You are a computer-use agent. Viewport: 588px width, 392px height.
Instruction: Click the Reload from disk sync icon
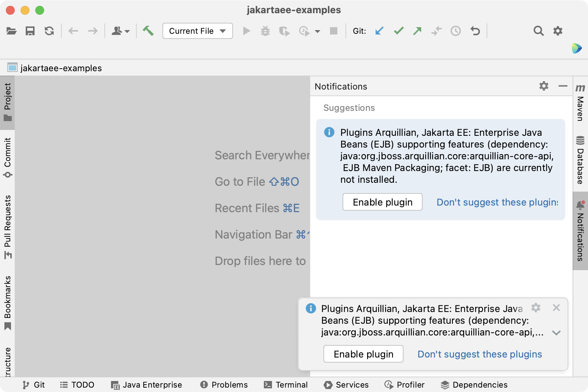49,31
